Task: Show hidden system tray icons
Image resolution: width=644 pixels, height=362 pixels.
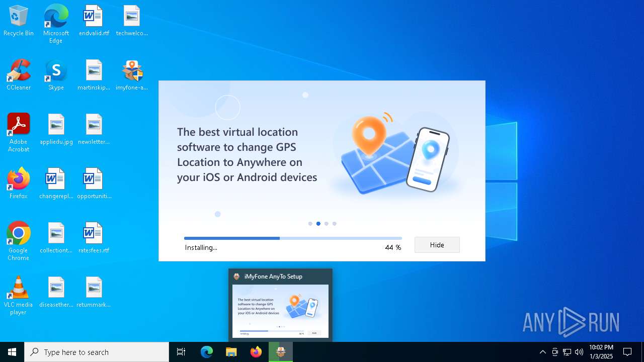Action: 542,352
